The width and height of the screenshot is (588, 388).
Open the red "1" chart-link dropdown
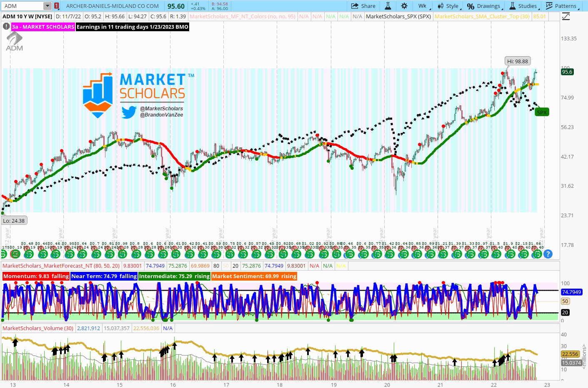pyautogui.click(x=57, y=6)
